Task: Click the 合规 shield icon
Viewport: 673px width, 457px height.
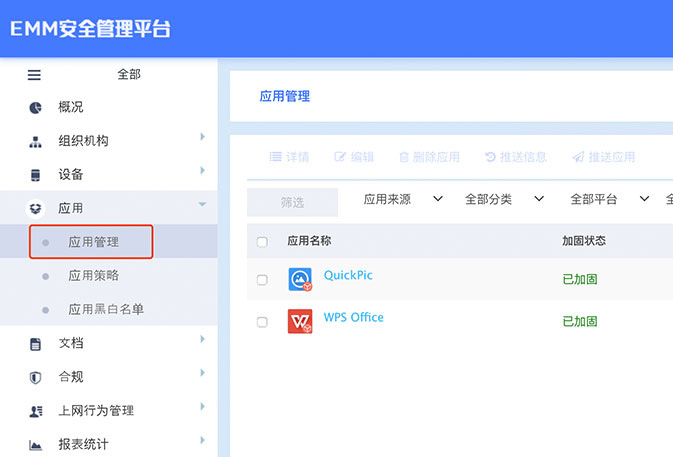Action: 36,377
